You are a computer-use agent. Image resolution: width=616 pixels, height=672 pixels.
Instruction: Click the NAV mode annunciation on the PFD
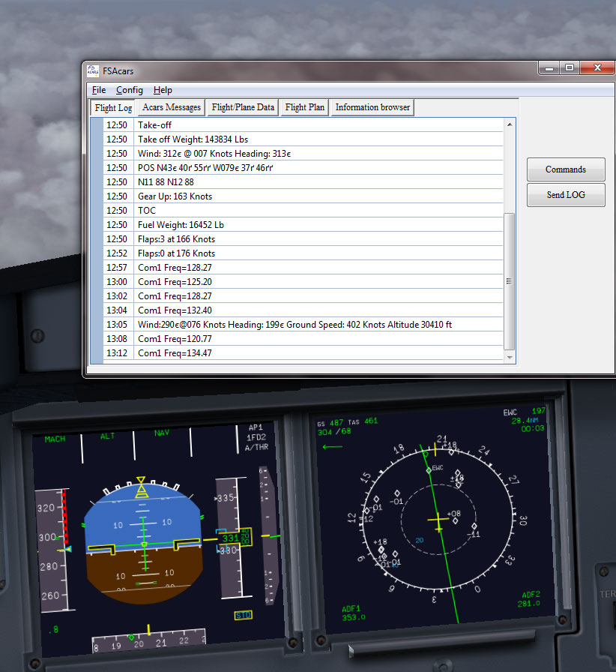click(162, 433)
